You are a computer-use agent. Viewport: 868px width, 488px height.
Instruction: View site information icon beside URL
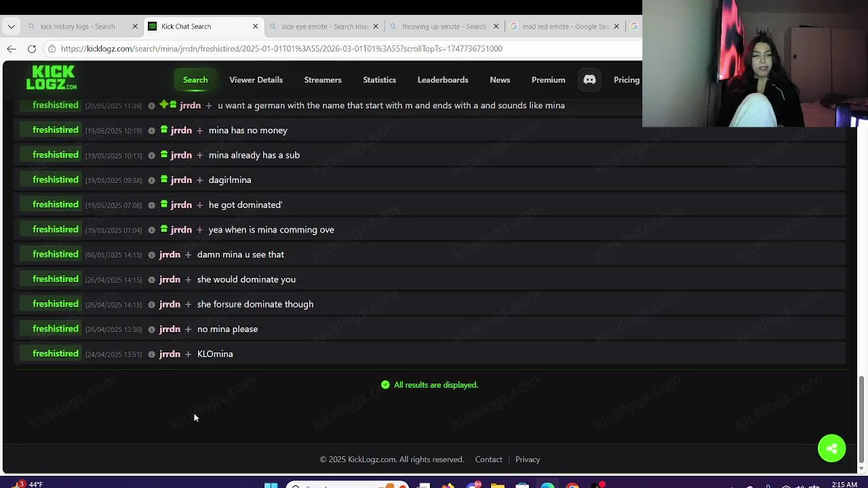pyautogui.click(x=52, y=49)
